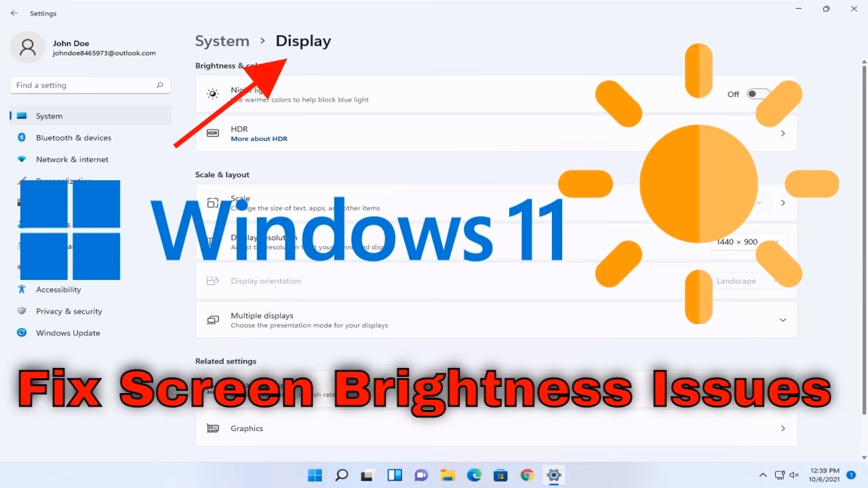Click the Graphics row label
The width and height of the screenshot is (868, 488).
point(247,428)
